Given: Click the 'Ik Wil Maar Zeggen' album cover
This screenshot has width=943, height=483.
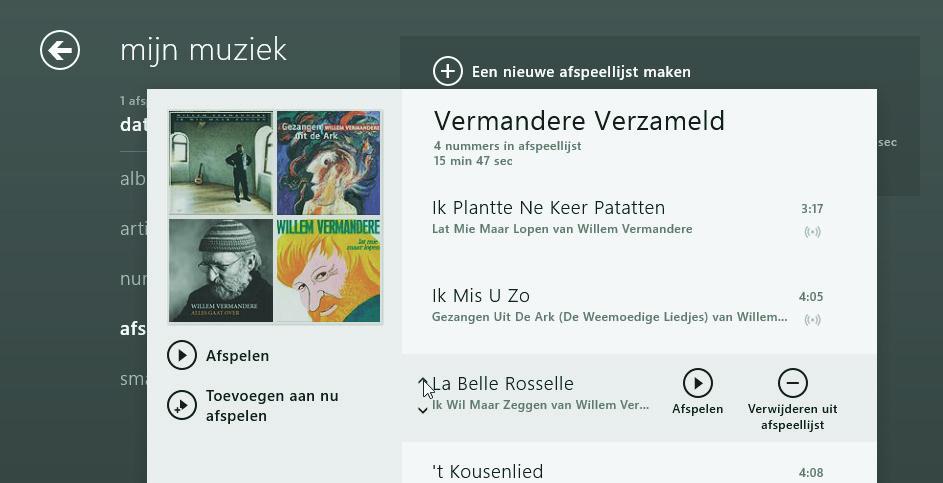Looking at the screenshot, I should click(x=221, y=163).
